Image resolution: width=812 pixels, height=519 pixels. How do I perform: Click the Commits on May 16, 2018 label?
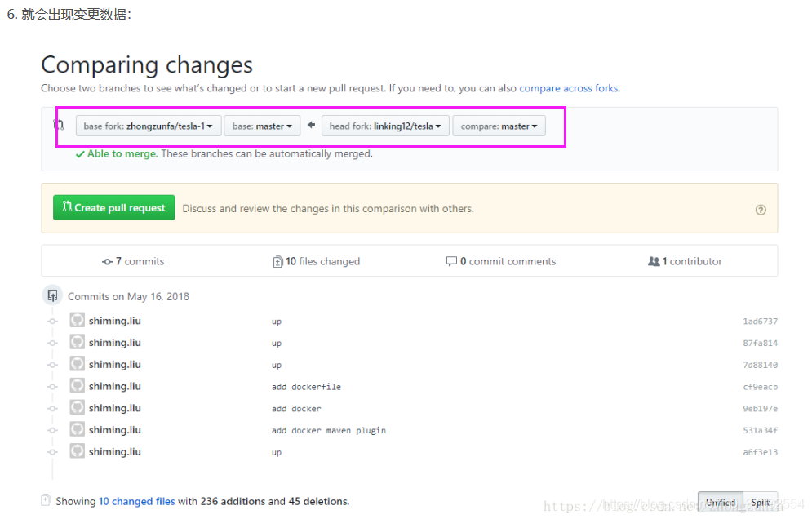point(128,296)
